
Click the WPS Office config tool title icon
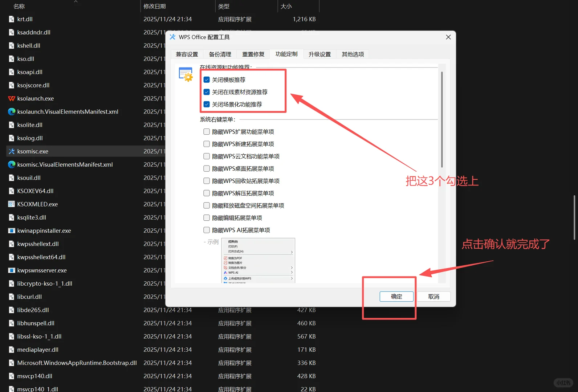(172, 37)
